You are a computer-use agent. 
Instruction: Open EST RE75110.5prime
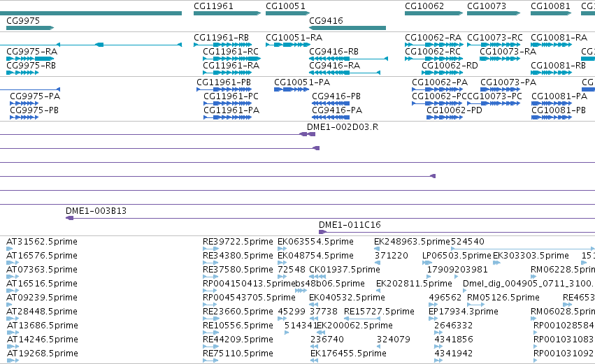point(210,361)
